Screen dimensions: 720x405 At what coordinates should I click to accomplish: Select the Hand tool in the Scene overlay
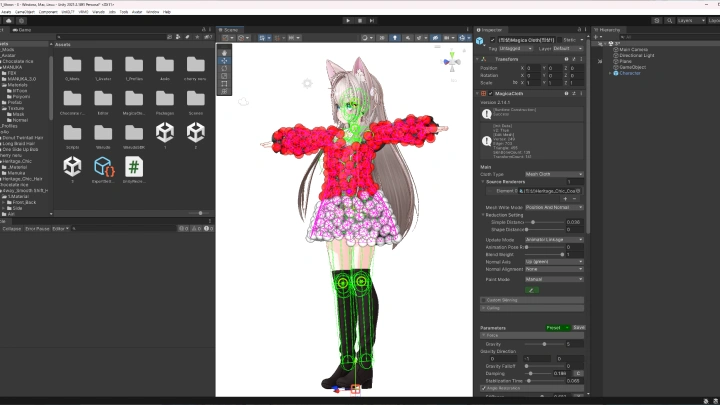(224, 53)
